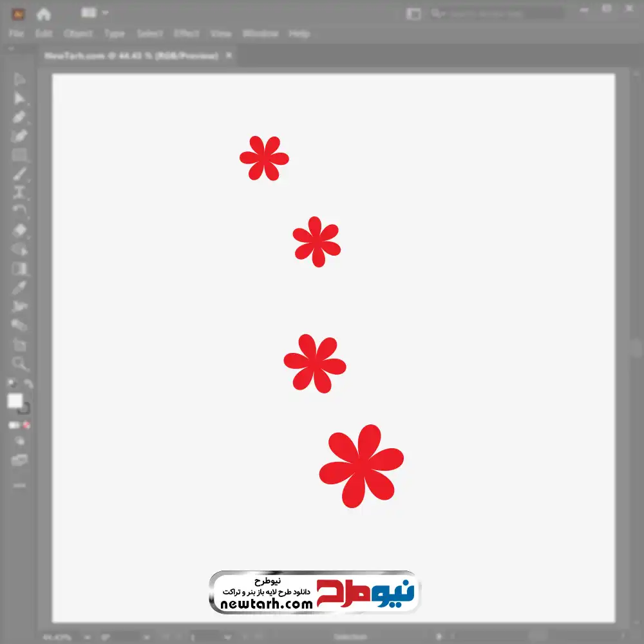644x644 pixels.
Task: Open the View menu
Action: tap(221, 33)
